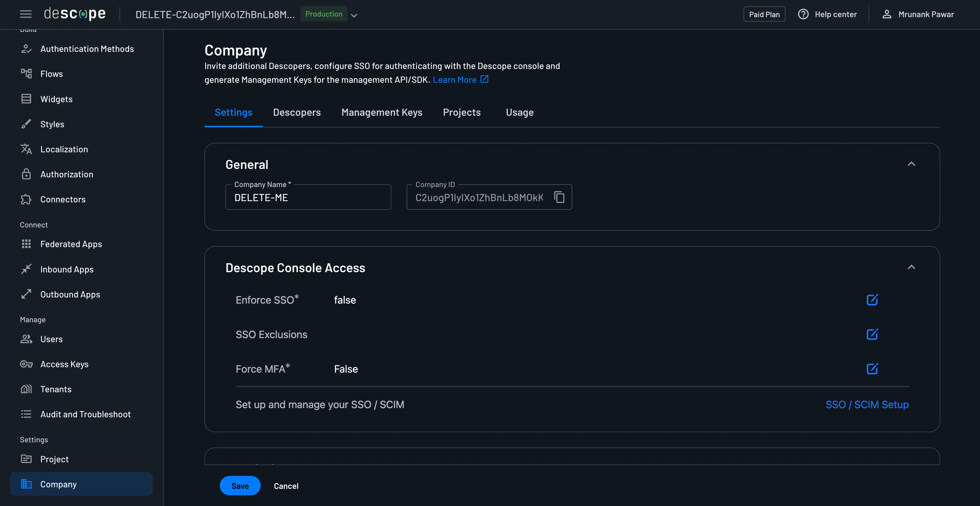
Task: Switch to the Descopers tab
Action: point(297,112)
